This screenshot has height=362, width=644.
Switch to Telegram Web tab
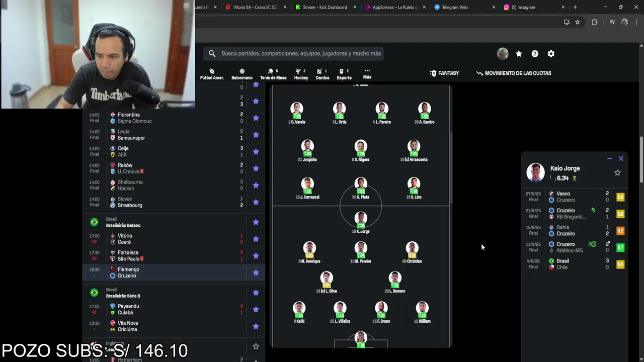coord(464,7)
